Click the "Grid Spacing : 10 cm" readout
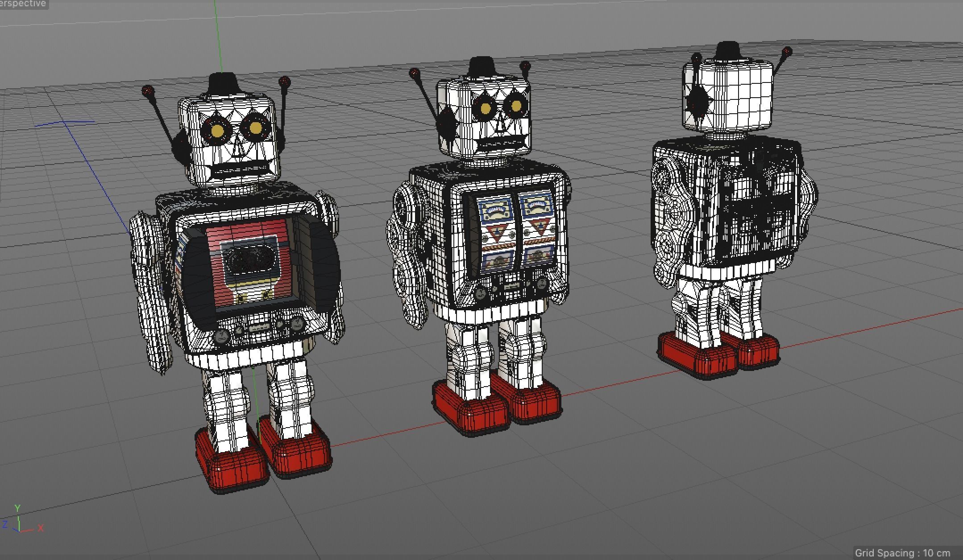This screenshot has width=963, height=560. (903, 553)
